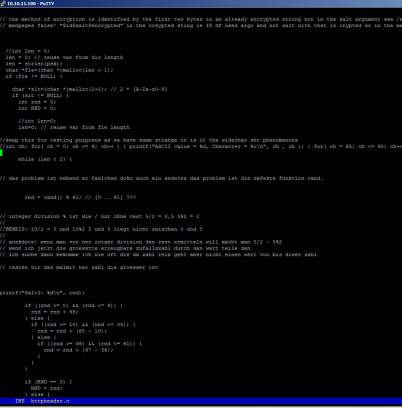402x408 pixels.
Task: Click the "char *fle" malloc line
Action: pyautogui.click(x=59, y=70)
